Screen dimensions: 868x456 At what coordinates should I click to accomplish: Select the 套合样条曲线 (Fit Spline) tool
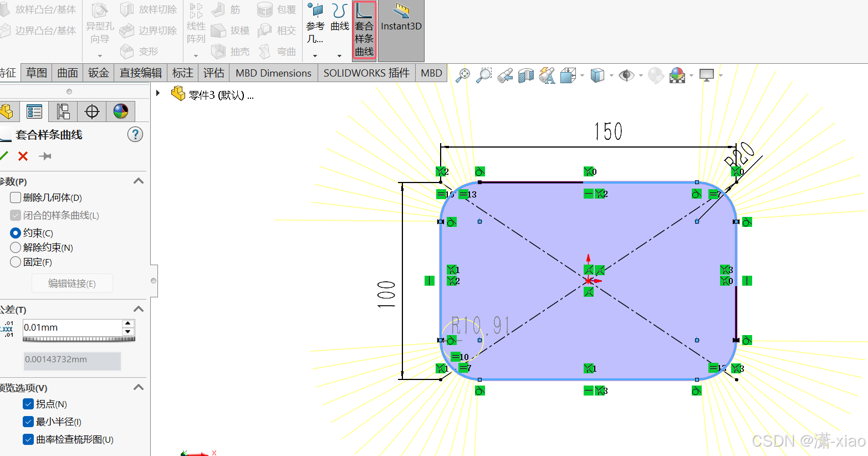tap(364, 30)
